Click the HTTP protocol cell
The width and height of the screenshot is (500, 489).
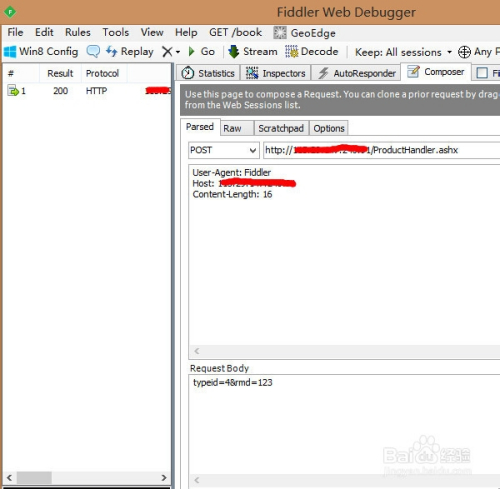(96, 91)
